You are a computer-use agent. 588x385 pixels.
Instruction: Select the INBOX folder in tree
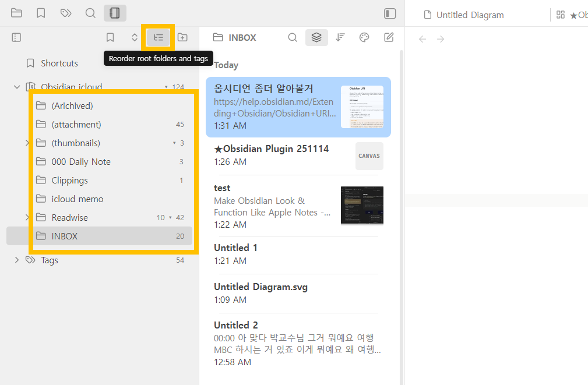[100, 236]
